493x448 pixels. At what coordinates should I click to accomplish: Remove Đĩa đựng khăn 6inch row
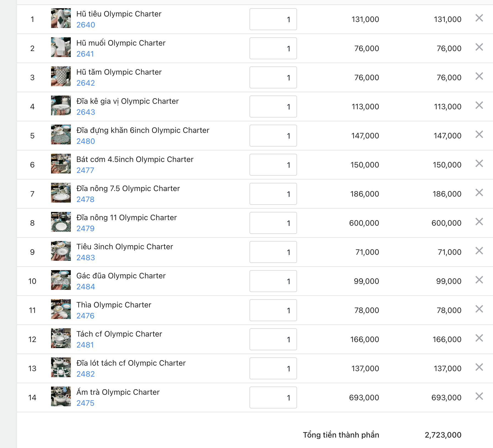(479, 135)
